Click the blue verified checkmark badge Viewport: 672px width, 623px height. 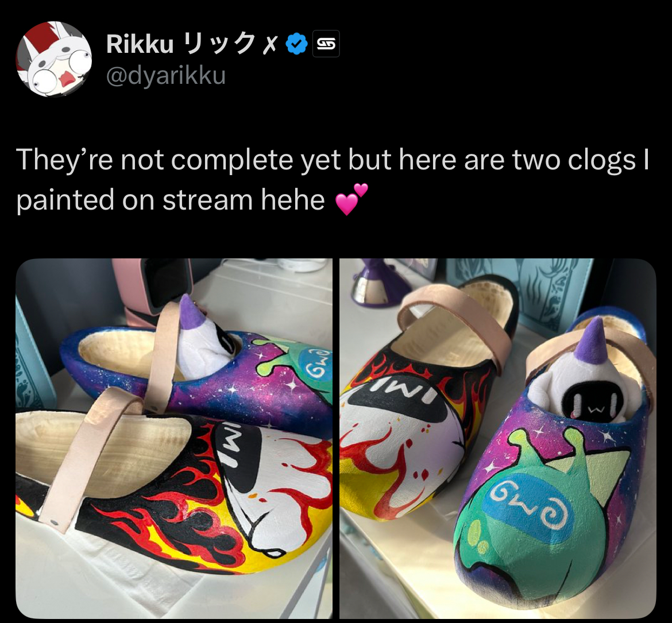pos(296,44)
